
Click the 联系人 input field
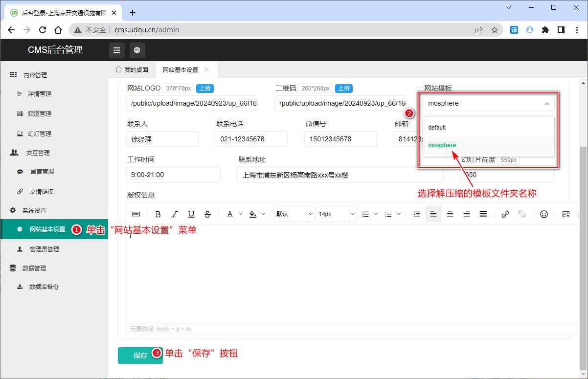pos(162,139)
